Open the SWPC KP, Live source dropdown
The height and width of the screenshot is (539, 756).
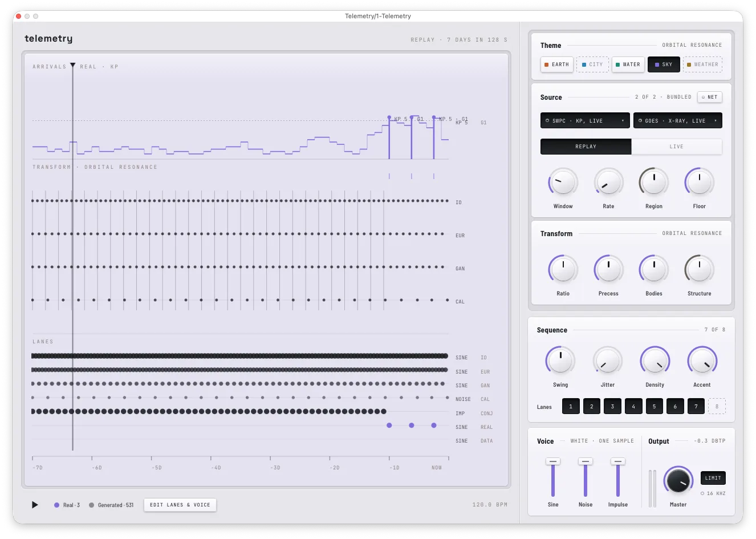tap(585, 120)
